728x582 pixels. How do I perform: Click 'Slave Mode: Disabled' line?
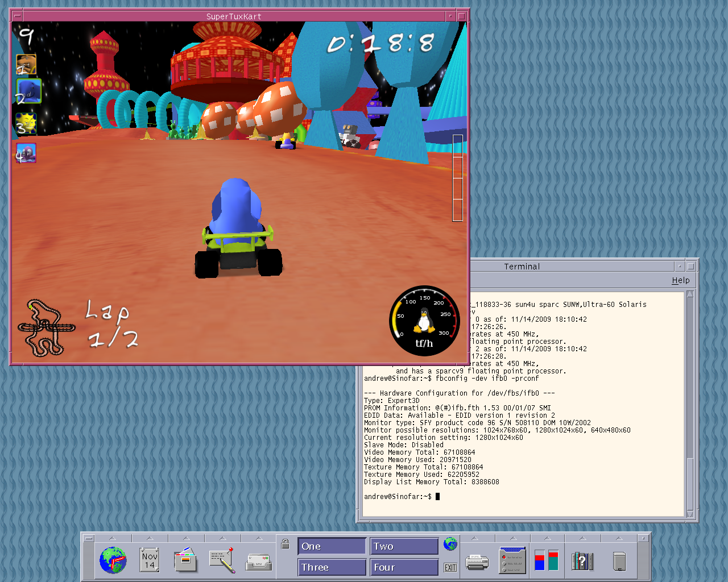[404, 445]
